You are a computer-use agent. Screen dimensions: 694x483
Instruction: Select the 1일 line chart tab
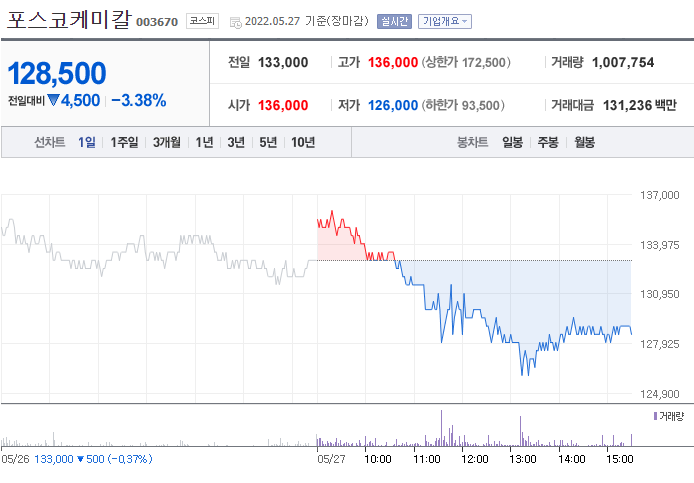coord(87,142)
